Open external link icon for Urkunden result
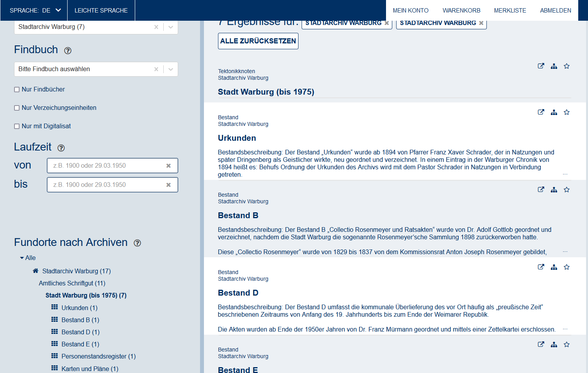Screen dimensions: 588x373 (x=541, y=112)
